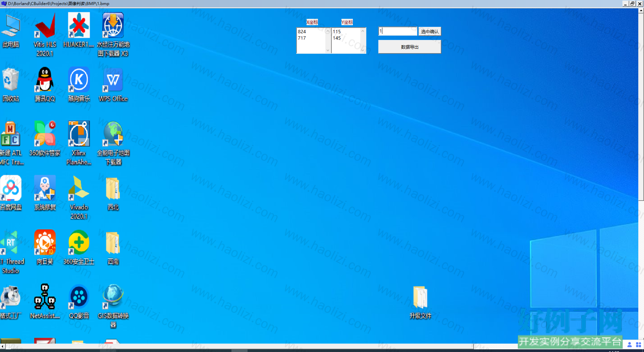Select the QQ影音 icon
The image size is (644, 352).
(79, 297)
